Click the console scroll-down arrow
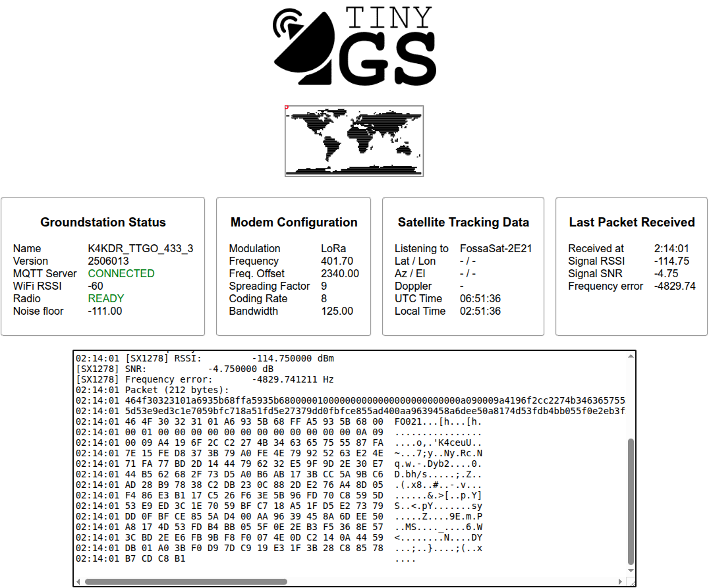Image resolution: width=709 pixels, height=588 pixels. point(631,571)
